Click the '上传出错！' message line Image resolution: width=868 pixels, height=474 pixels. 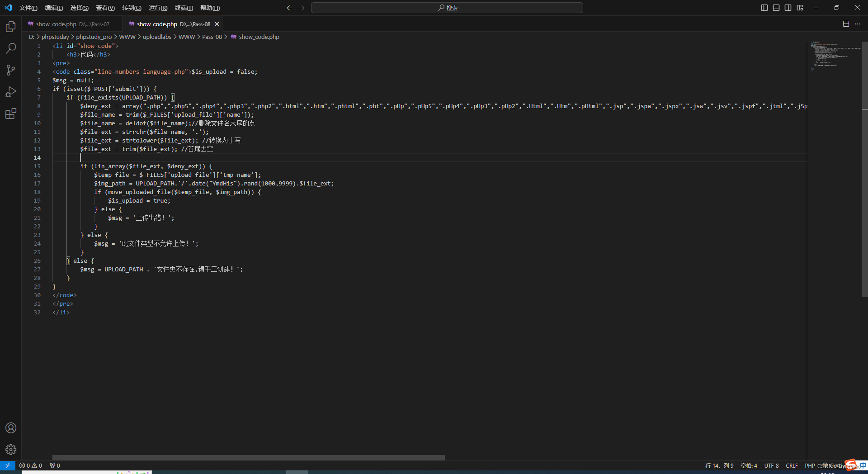[x=141, y=218]
